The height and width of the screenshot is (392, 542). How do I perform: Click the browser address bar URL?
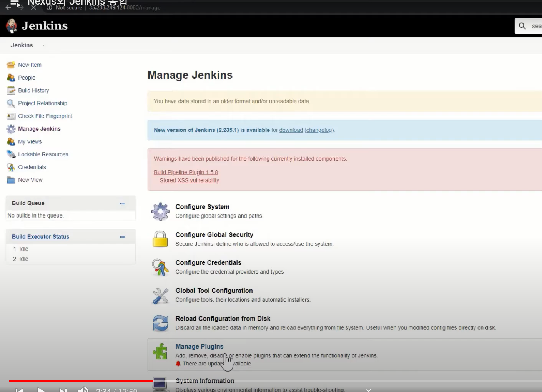pyautogui.click(x=125, y=7)
